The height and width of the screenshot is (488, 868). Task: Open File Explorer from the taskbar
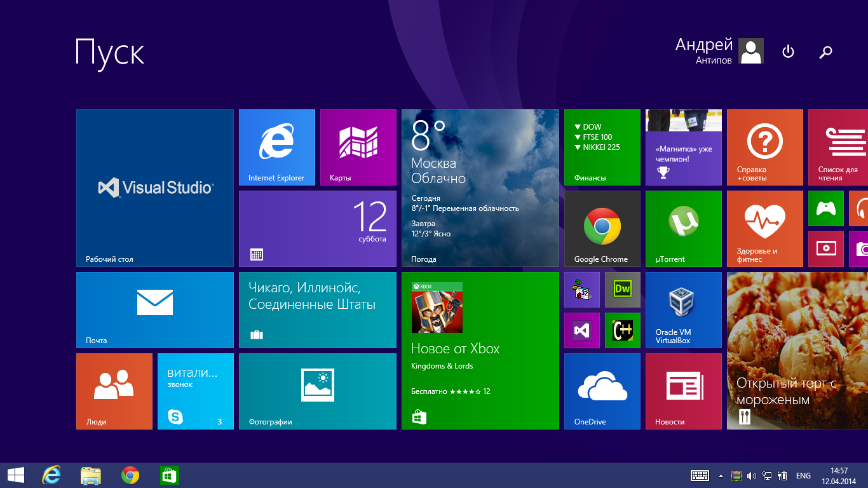click(x=91, y=475)
